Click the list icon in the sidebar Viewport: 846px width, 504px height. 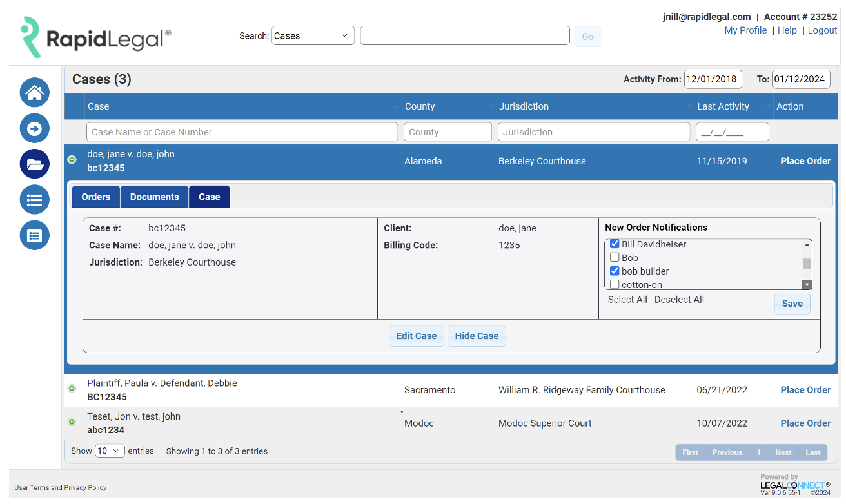[x=34, y=200]
